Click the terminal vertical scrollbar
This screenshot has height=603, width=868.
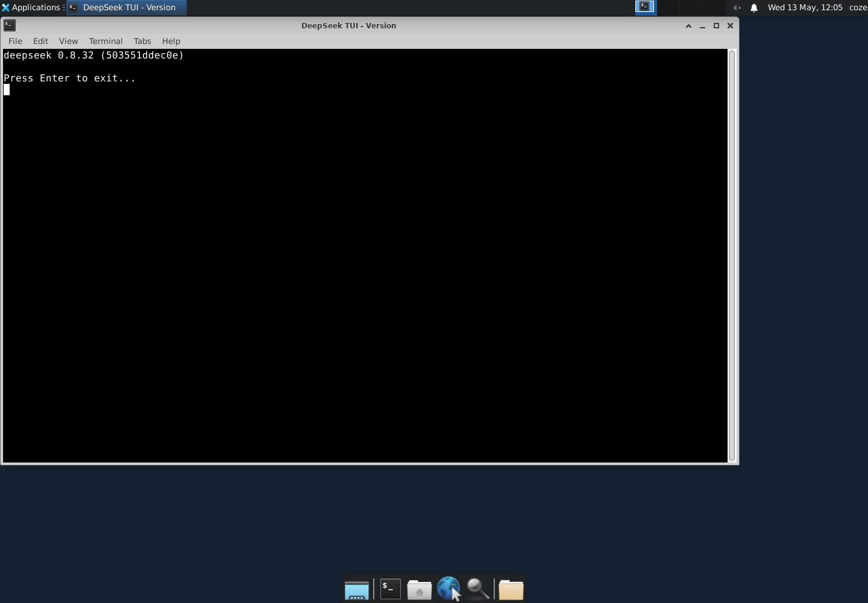point(732,256)
